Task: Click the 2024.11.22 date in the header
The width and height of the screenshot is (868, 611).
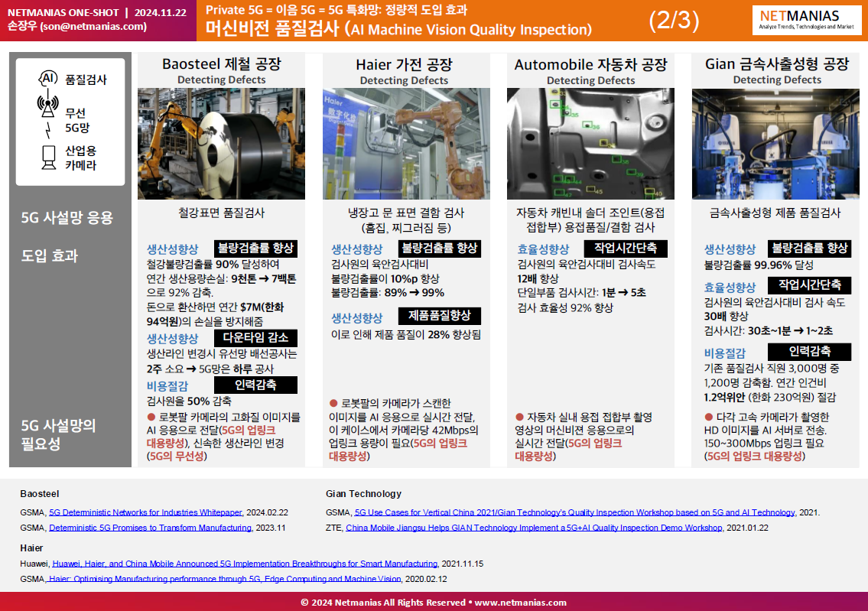Action: 161,13
